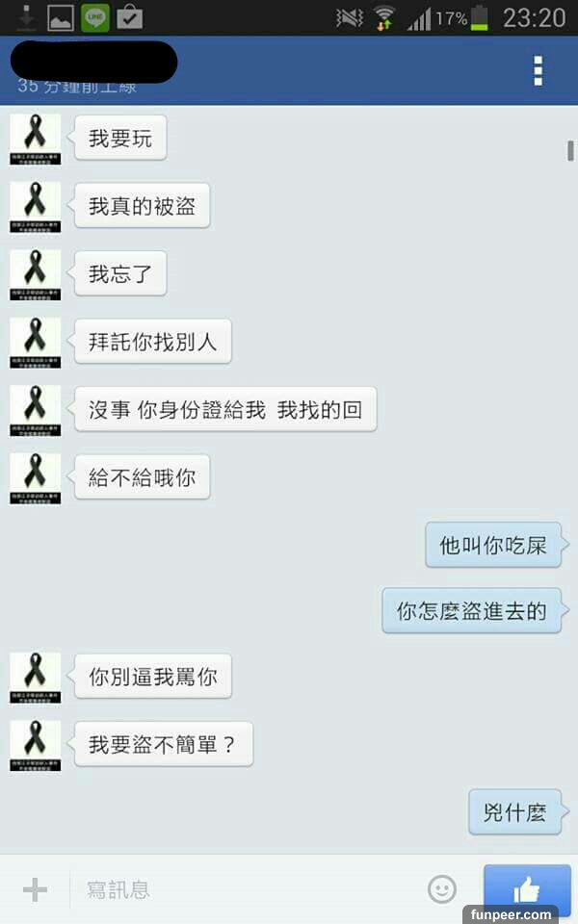Tap the sent bubble 兇什麼

point(514,812)
